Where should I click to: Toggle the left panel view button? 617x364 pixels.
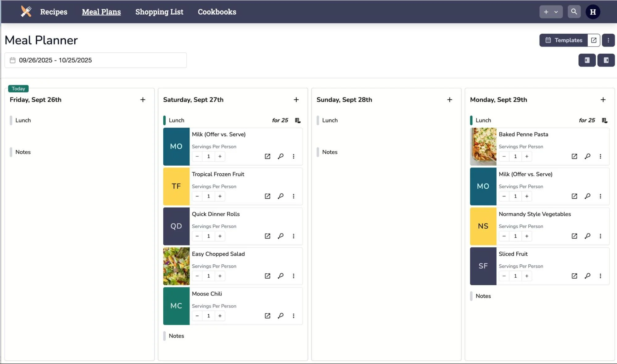[x=587, y=60]
